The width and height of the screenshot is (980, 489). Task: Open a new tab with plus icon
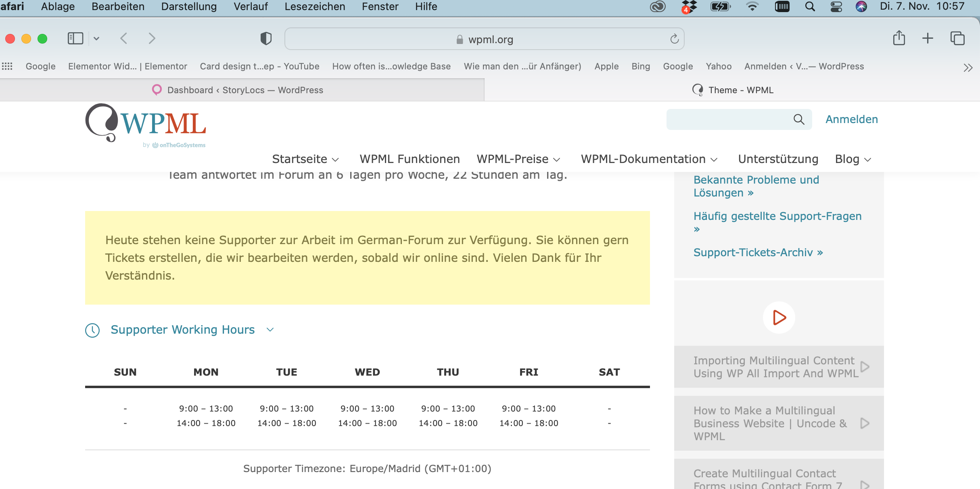[928, 38]
